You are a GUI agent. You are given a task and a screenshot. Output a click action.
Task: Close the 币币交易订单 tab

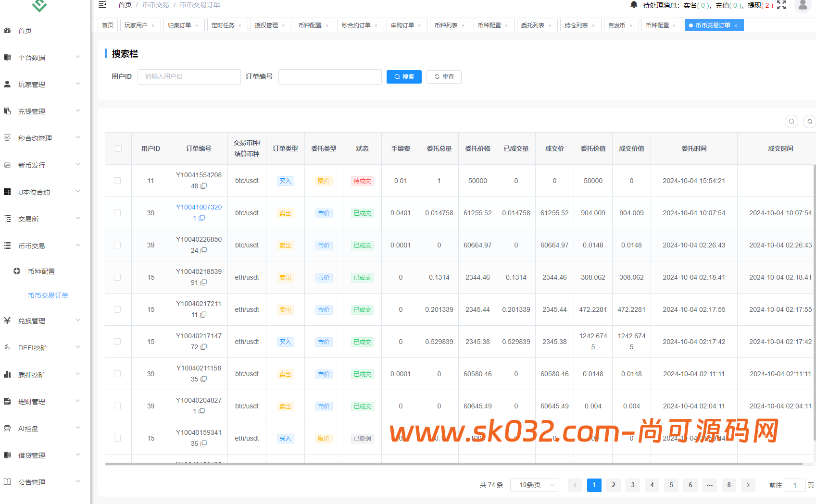click(736, 25)
